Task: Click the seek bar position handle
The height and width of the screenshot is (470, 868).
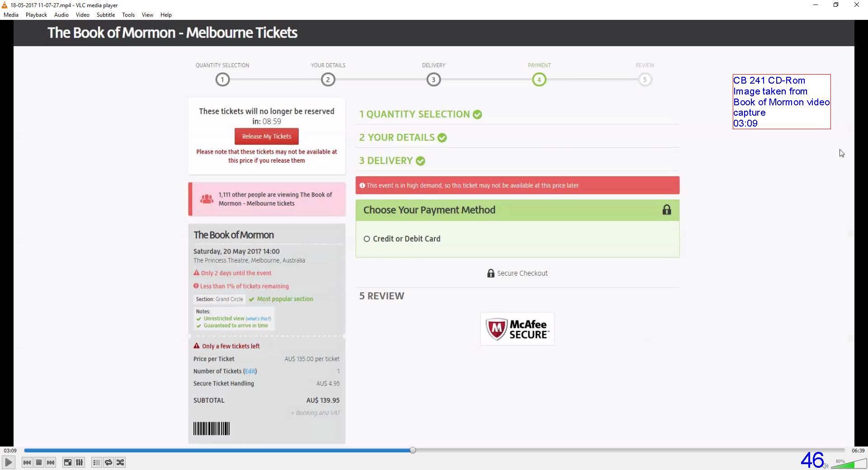Action: click(x=413, y=450)
